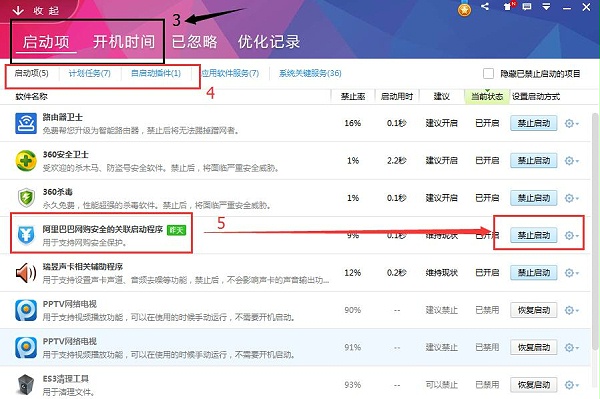Open gear dropdown for 阿里巴巴网购安全 row
The height and width of the screenshot is (399, 600).
tap(572, 236)
